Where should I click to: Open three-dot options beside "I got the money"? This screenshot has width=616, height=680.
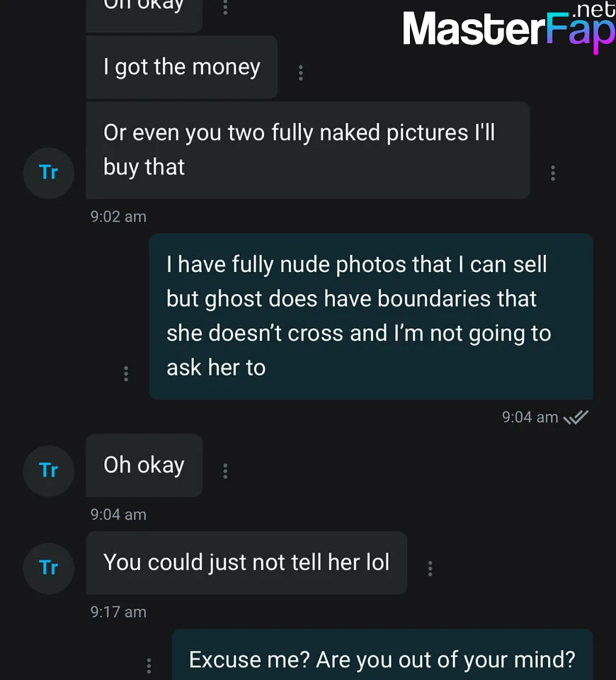(x=300, y=73)
